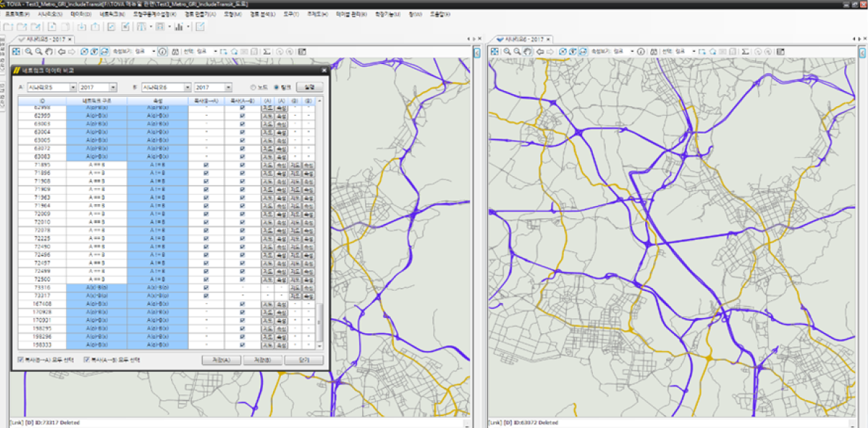Click the chart icon in the main toolbar
This screenshot has height=428, width=868.
coord(177,27)
